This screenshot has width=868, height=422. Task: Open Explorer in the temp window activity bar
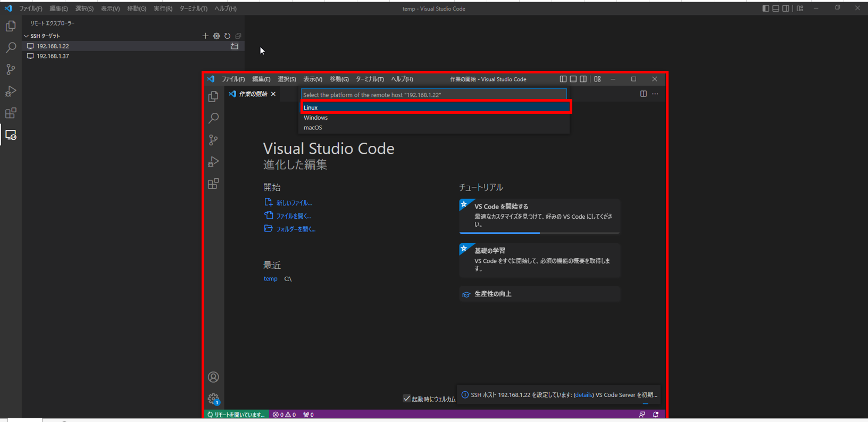[x=11, y=26]
